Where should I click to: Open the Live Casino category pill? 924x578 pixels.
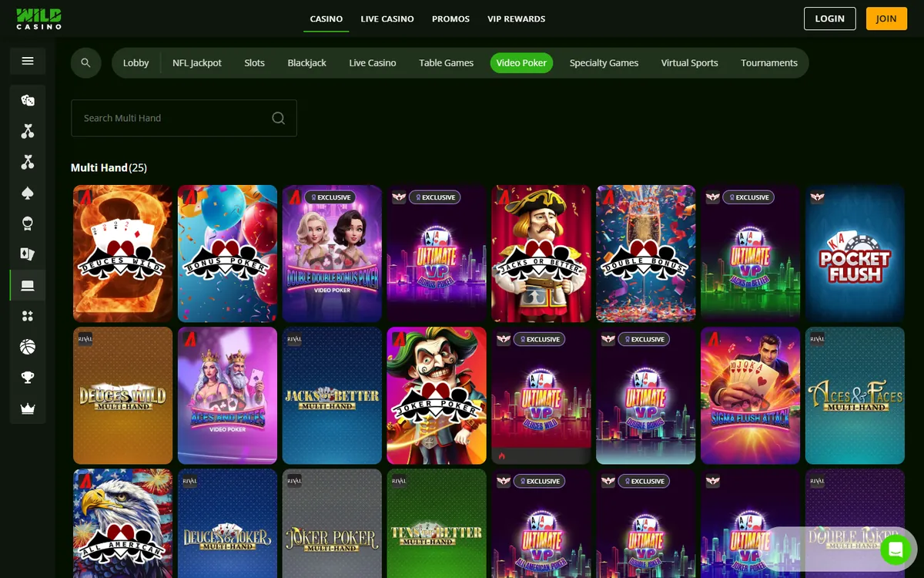point(373,62)
